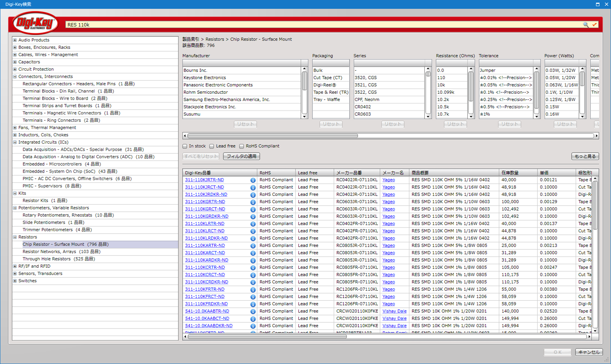Image resolution: width=611 pixels, height=364 pixels.
Task: Open info icon for 311-110KLRDKR-ND
Action: coord(253,239)
